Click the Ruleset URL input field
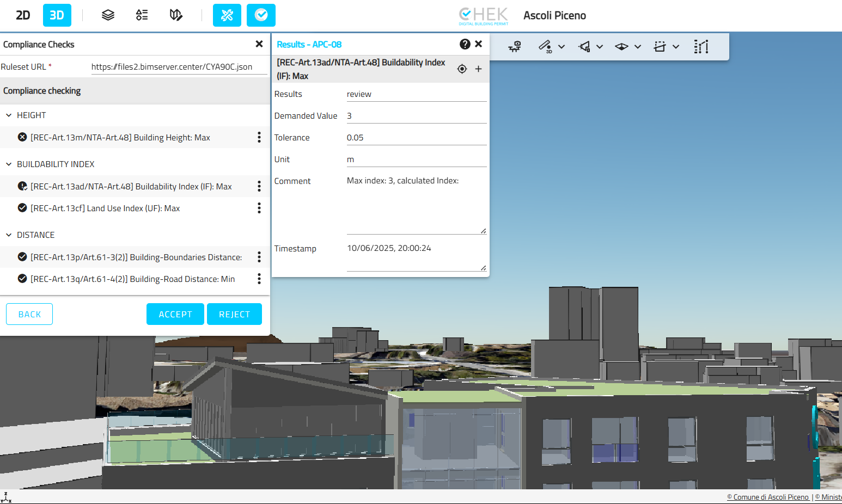 179,67
